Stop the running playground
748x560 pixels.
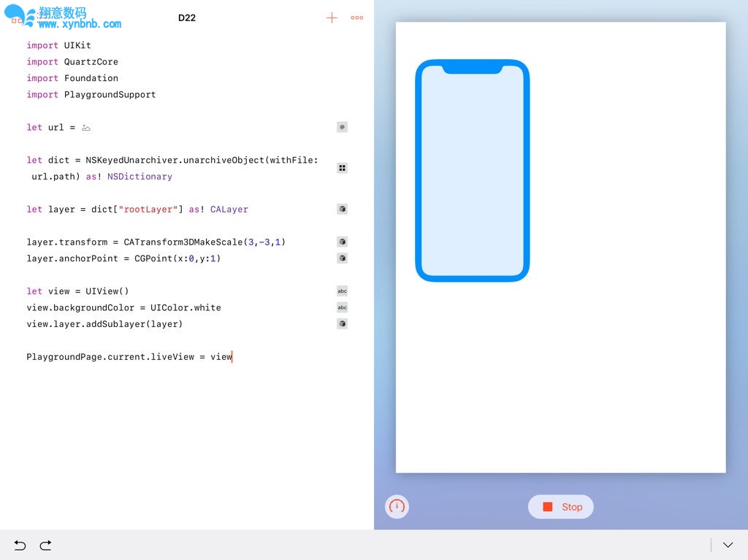(560, 507)
